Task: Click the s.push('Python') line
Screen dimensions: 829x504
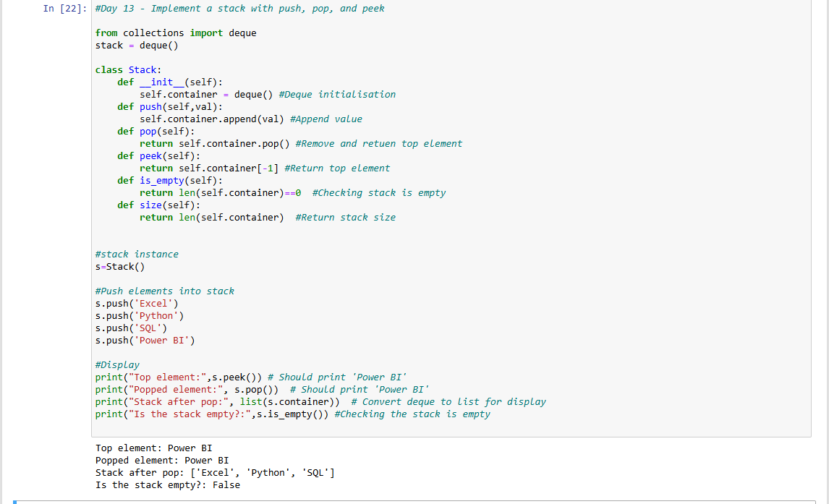Action: pos(140,316)
